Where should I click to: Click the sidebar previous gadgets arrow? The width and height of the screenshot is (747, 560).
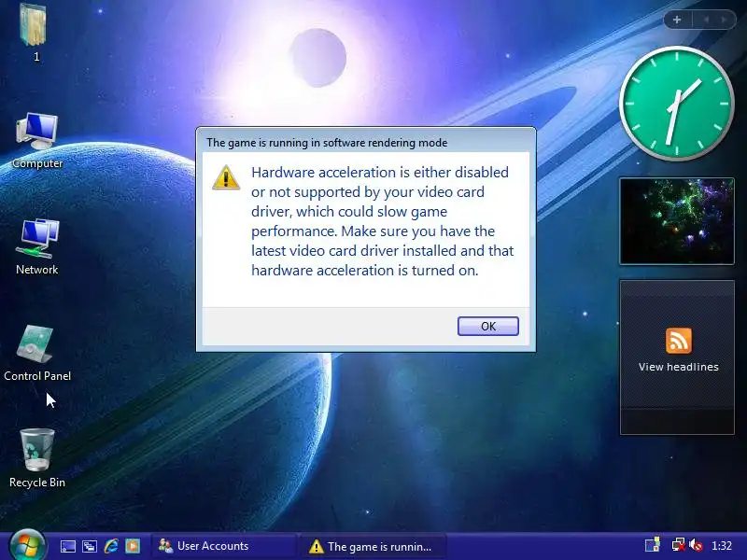706,20
